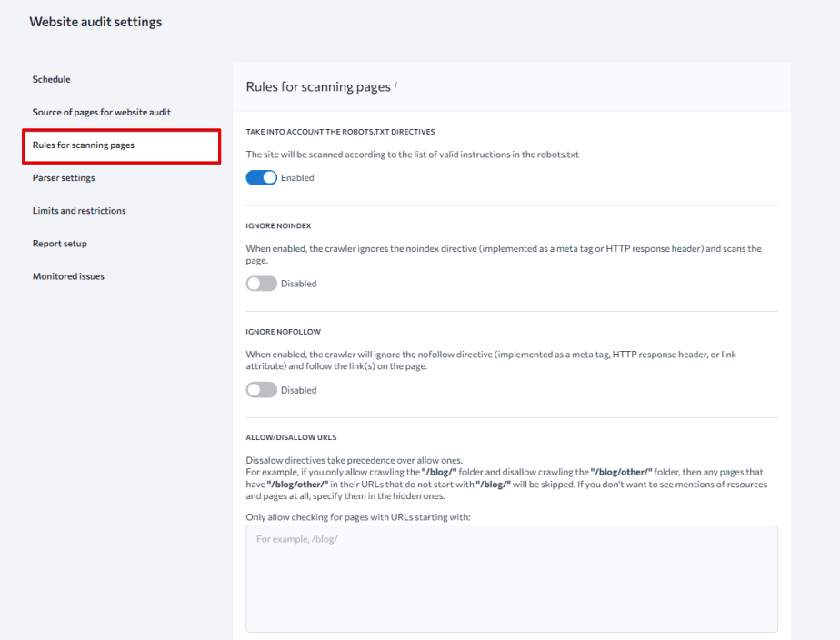The height and width of the screenshot is (640, 840).
Task: Click the Disabled label beside Ignore nofollow
Action: pyautogui.click(x=298, y=389)
